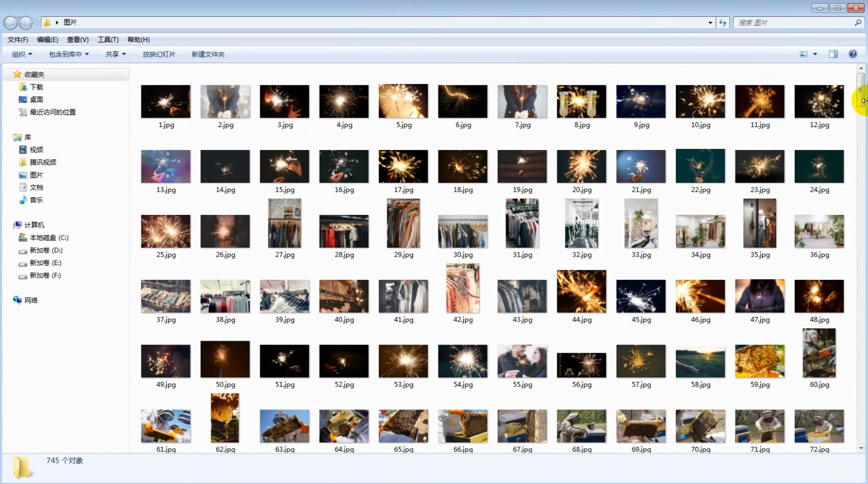Open the help question mark icon
This screenshot has height=484, width=868.
tap(853, 54)
